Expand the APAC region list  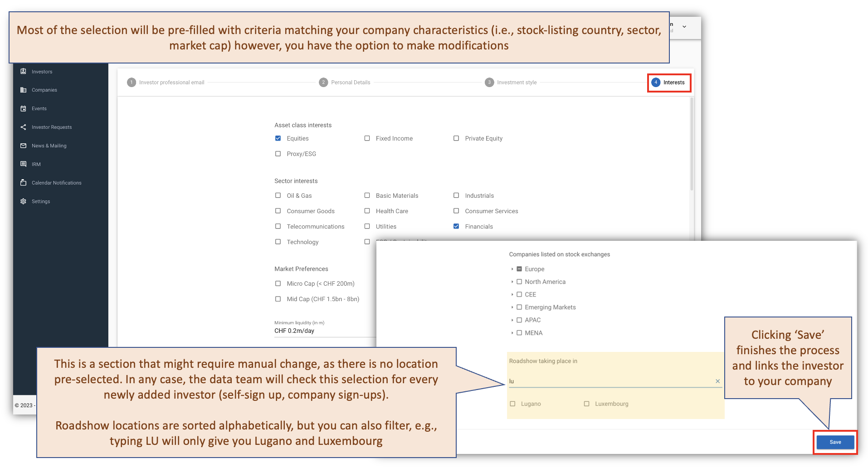point(512,320)
